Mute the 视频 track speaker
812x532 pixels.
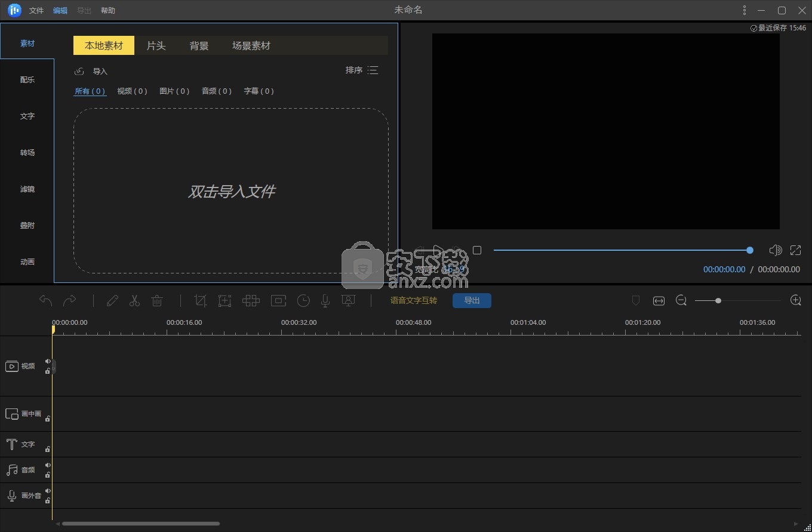pyautogui.click(x=48, y=361)
